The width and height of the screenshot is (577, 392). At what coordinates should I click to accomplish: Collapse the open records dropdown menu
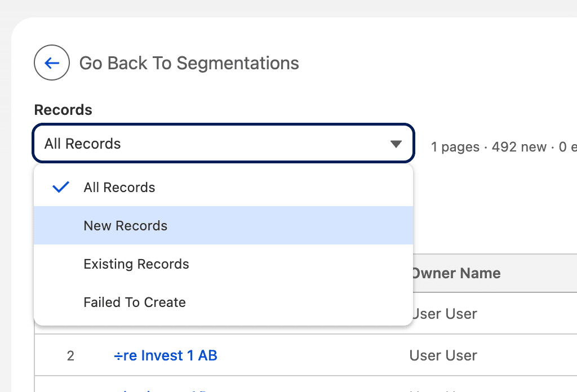click(x=223, y=144)
